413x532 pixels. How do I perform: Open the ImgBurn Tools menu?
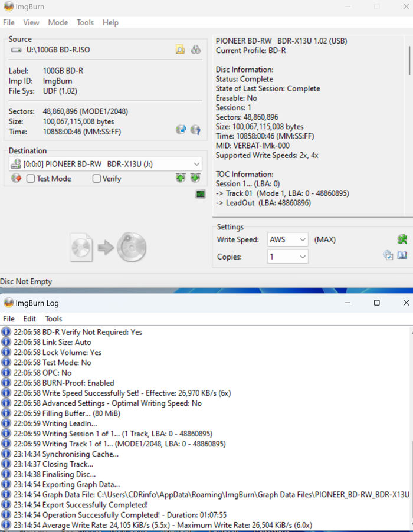(85, 22)
